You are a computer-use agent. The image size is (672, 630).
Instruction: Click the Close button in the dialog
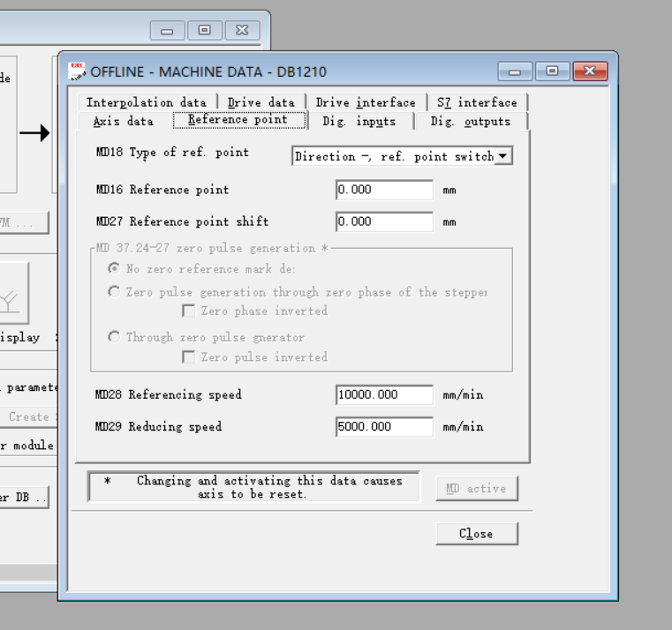[476, 534]
